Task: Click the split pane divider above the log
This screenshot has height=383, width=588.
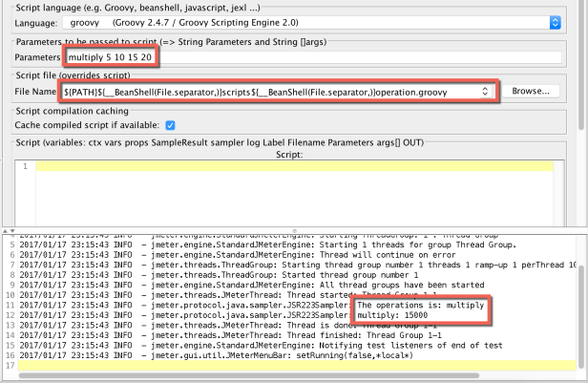Action: point(294,230)
